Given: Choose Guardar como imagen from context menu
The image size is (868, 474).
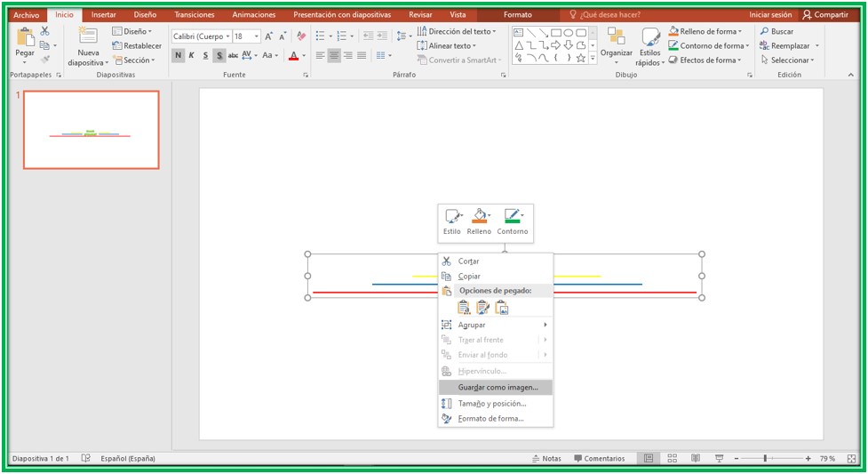Looking at the screenshot, I should coord(496,388).
